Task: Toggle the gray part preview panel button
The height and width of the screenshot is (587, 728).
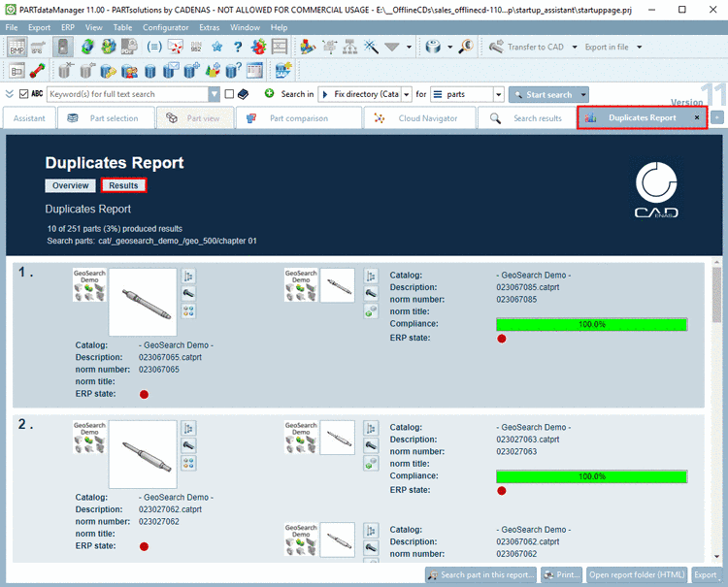Action: (63, 47)
